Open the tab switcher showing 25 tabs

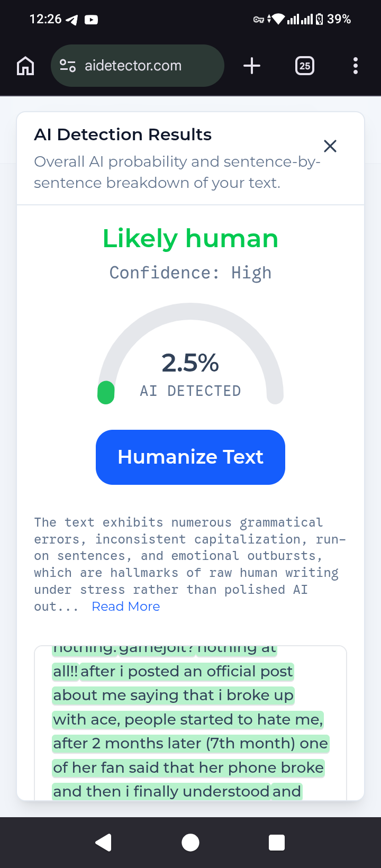pos(304,66)
